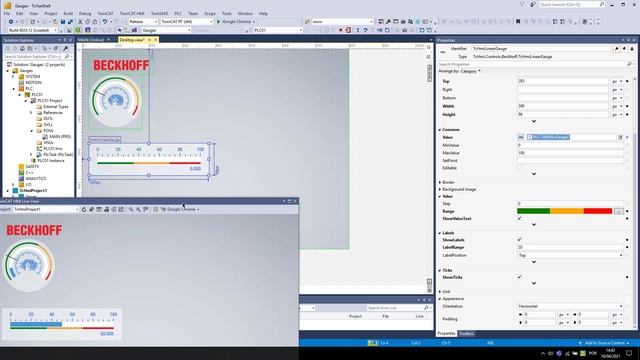
Task: Refresh the Live-View with the reload icon
Action: click(84, 209)
